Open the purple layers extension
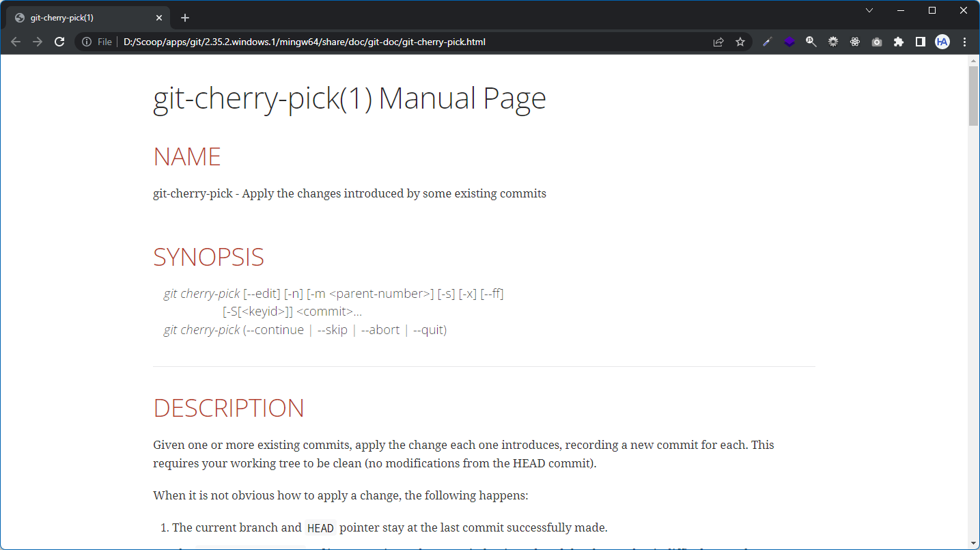The width and height of the screenshot is (980, 550). (x=789, y=42)
